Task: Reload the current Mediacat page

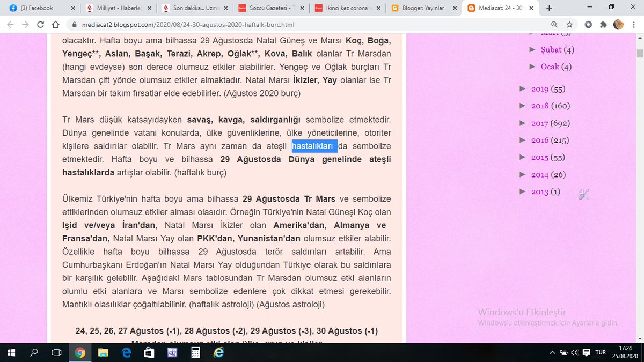Action: (41, 25)
